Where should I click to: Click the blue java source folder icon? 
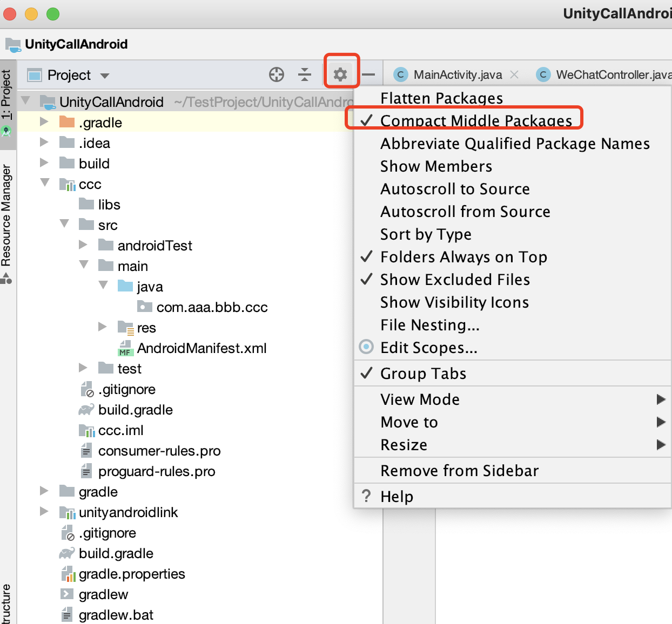click(x=125, y=286)
